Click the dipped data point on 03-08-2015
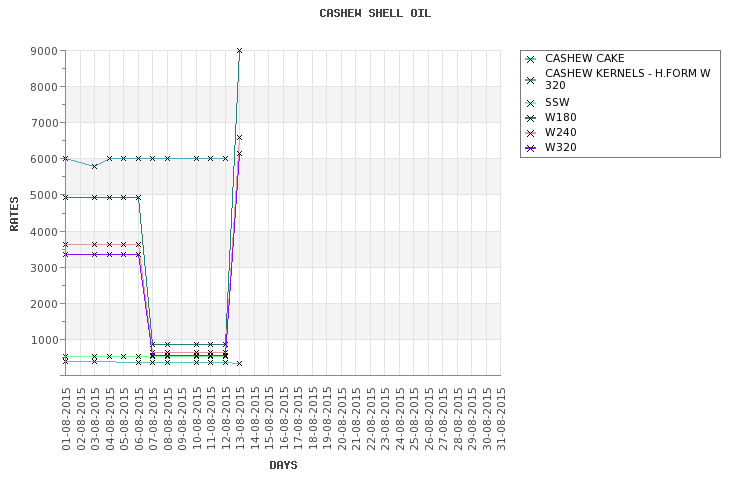Screen dimensions: 750x500 coord(95,167)
